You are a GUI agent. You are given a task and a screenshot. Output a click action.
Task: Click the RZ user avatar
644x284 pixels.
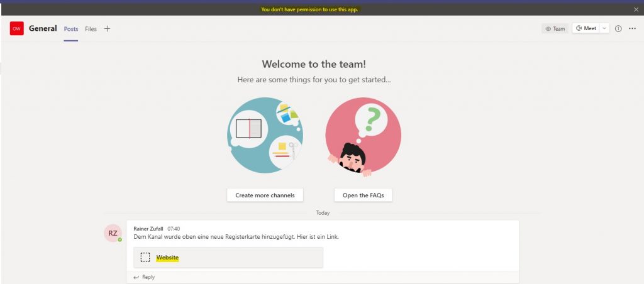113,233
